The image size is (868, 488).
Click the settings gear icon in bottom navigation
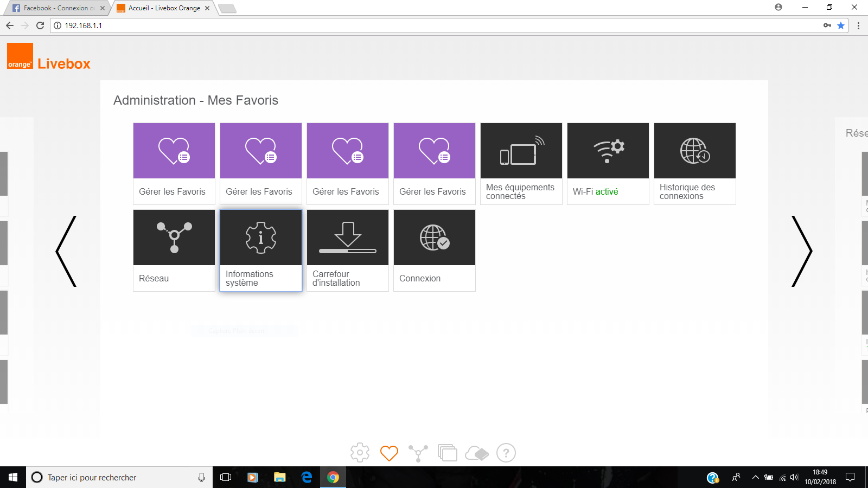pos(360,453)
